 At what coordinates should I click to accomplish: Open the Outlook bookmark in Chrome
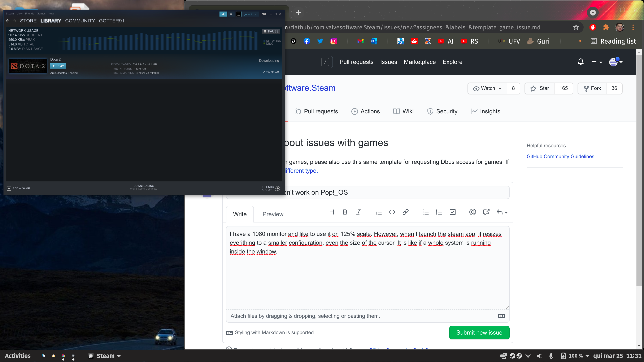pyautogui.click(x=374, y=41)
